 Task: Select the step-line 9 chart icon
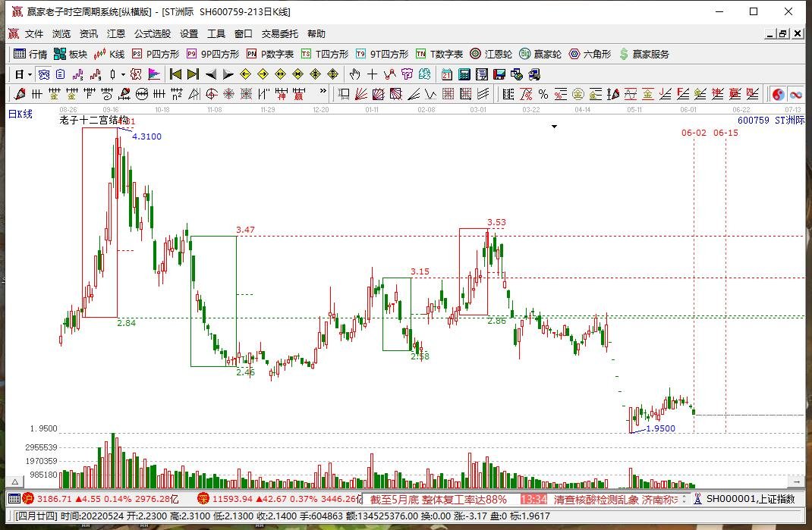pos(96,74)
